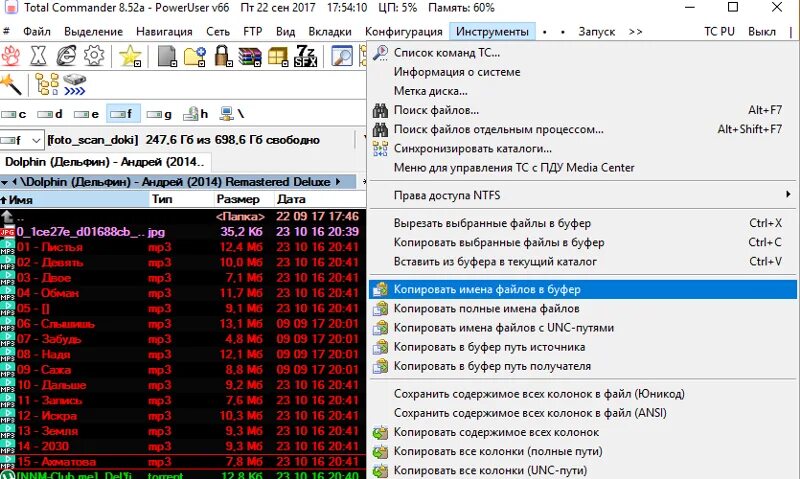Click the gray document toolbar icon
800x479 pixels.
click(x=167, y=56)
